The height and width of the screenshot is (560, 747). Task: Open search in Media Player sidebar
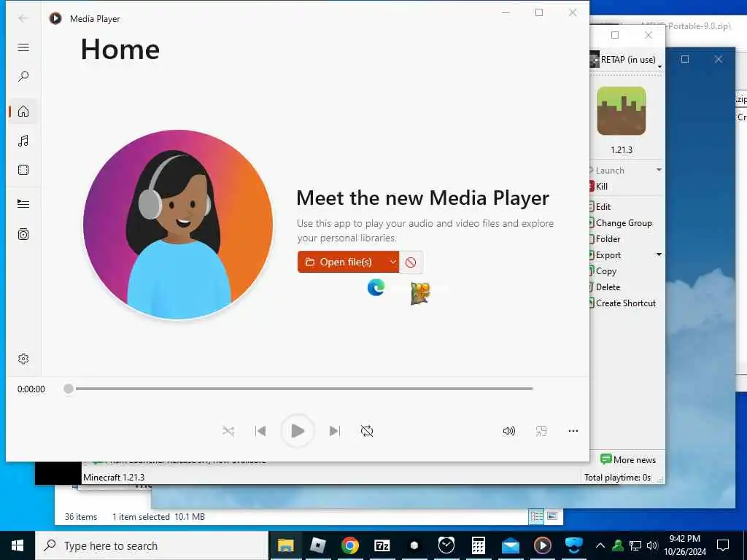click(23, 76)
